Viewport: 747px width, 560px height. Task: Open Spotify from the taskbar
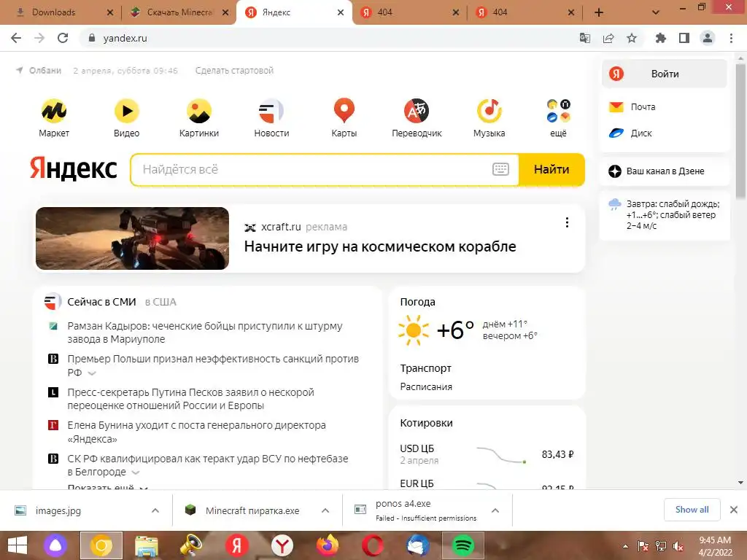[462, 545]
